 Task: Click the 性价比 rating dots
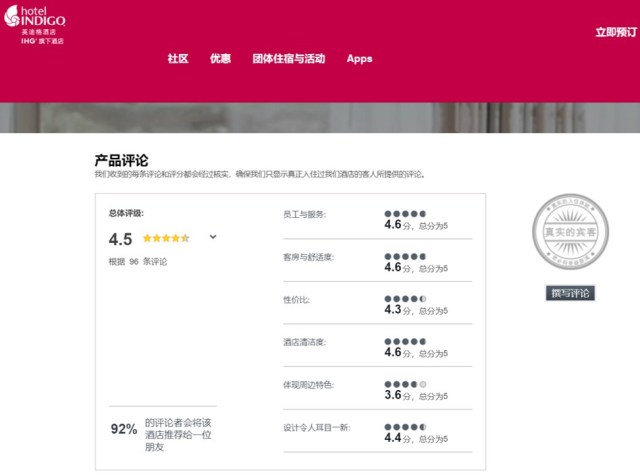(x=404, y=299)
